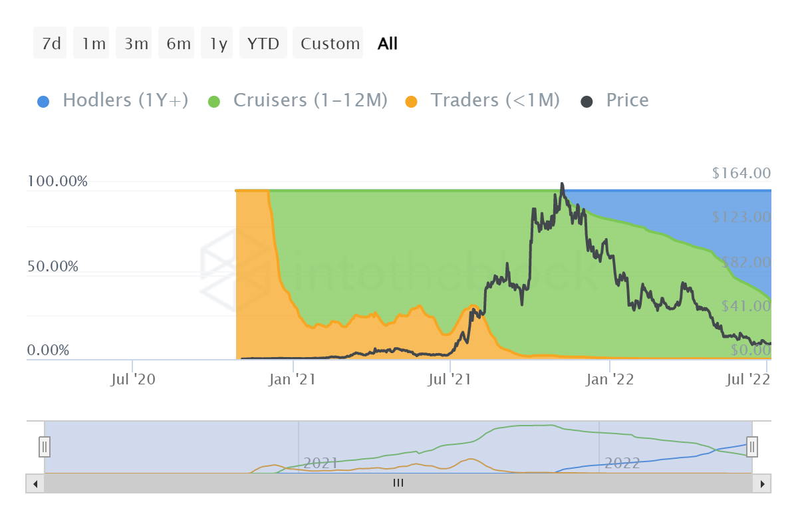The image size is (798, 532).
Task: Select the YTD range button
Action: pos(263,44)
